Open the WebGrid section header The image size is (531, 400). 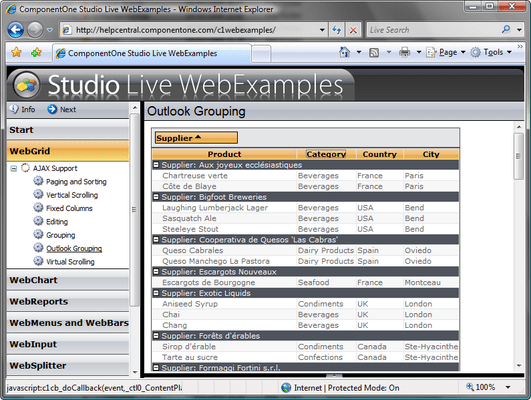[68, 151]
